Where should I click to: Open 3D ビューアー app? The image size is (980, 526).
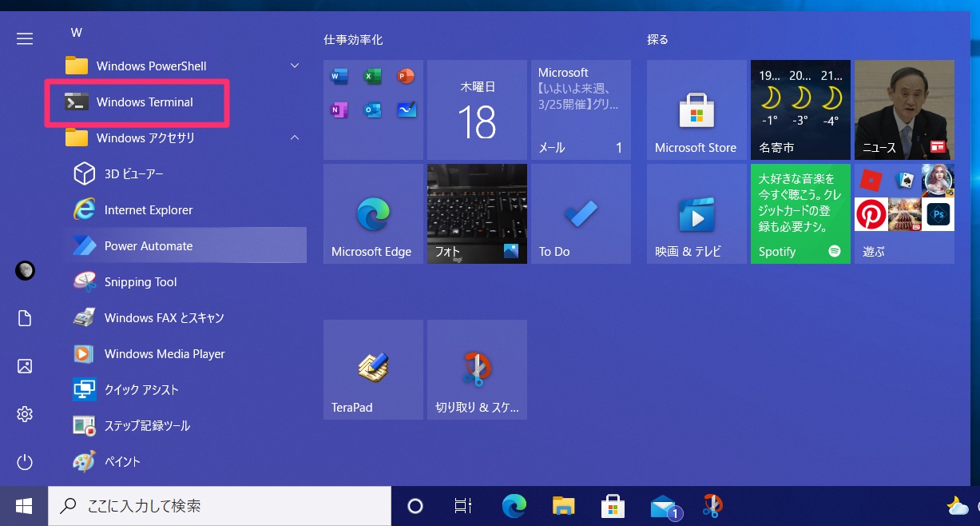tap(185, 174)
